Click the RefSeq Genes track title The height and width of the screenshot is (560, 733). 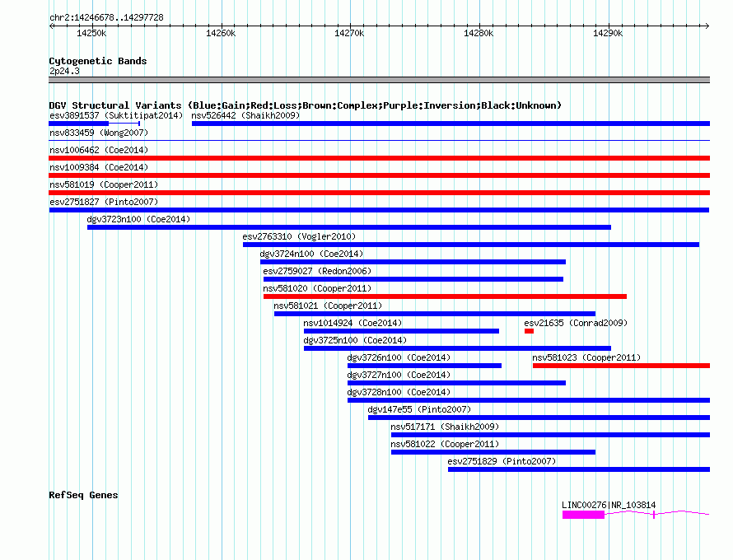83,495
